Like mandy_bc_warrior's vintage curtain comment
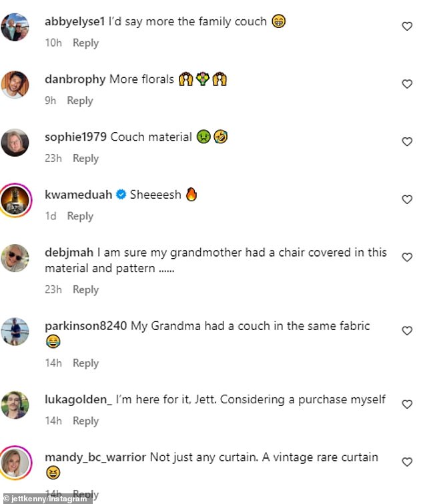Screen dimensions: 423x504 tap(407, 462)
